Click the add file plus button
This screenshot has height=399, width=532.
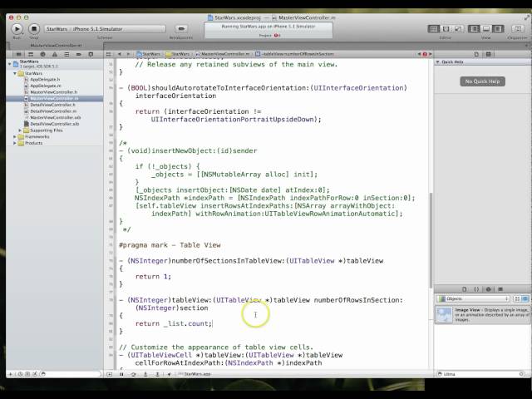pos(10,374)
